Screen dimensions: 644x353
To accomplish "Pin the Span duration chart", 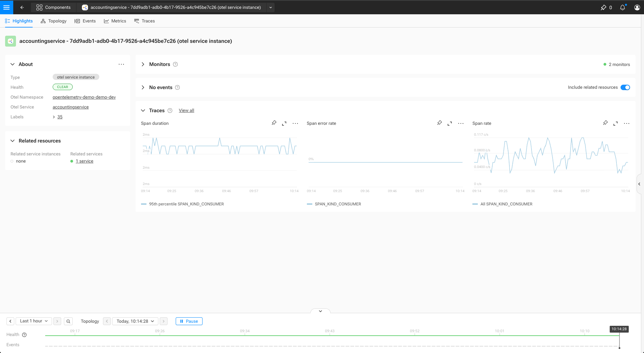I will (x=274, y=123).
